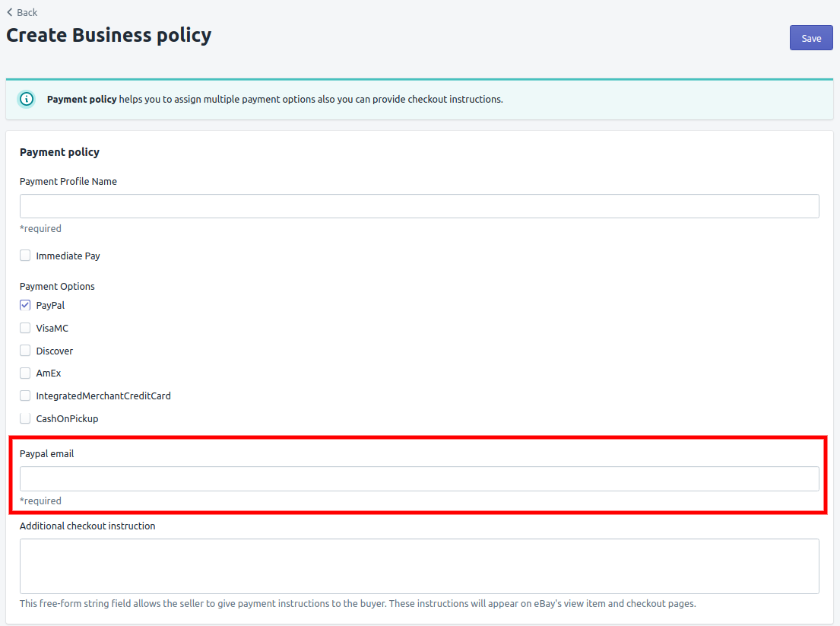Click the info circle icon in banner
The width and height of the screenshot is (840, 626).
pyautogui.click(x=27, y=99)
